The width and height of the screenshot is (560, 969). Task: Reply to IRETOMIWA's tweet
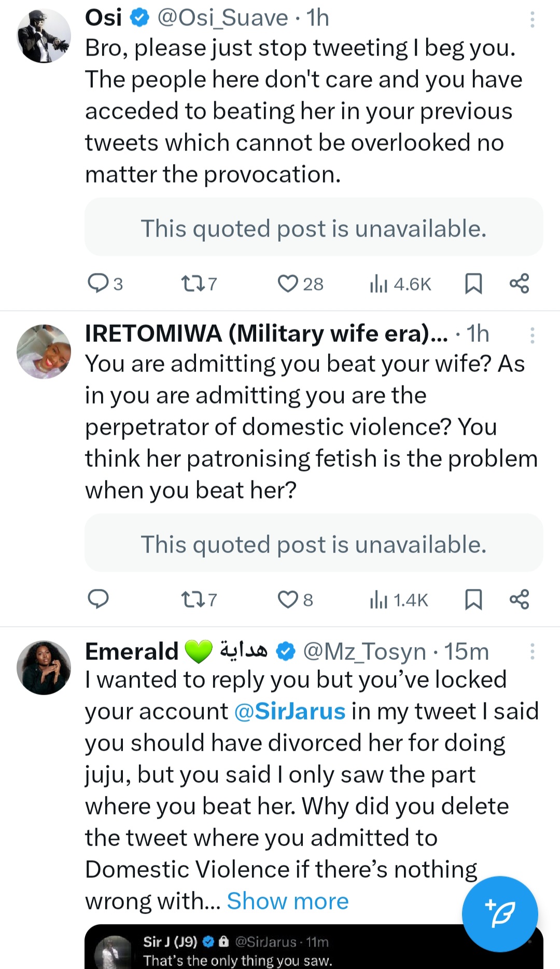click(98, 599)
